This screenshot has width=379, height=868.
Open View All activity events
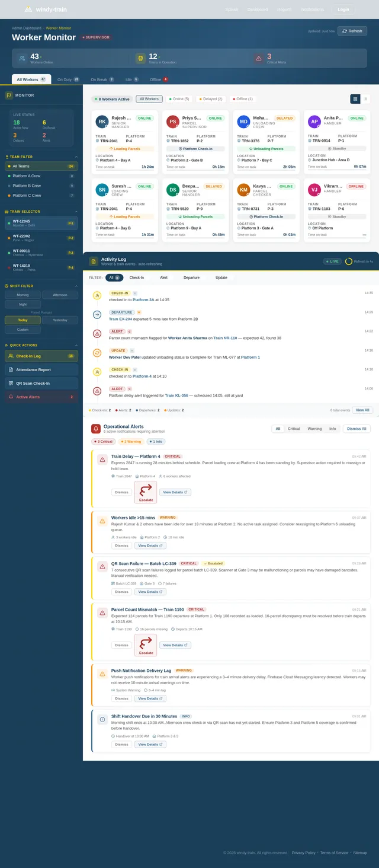pyautogui.click(x=362, y=410)
